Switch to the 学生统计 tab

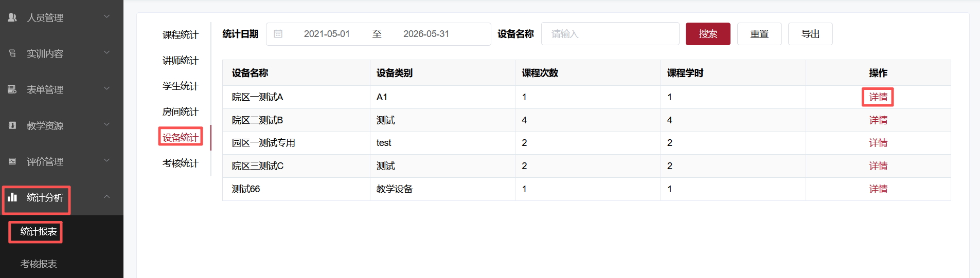[x=180, y=86]
